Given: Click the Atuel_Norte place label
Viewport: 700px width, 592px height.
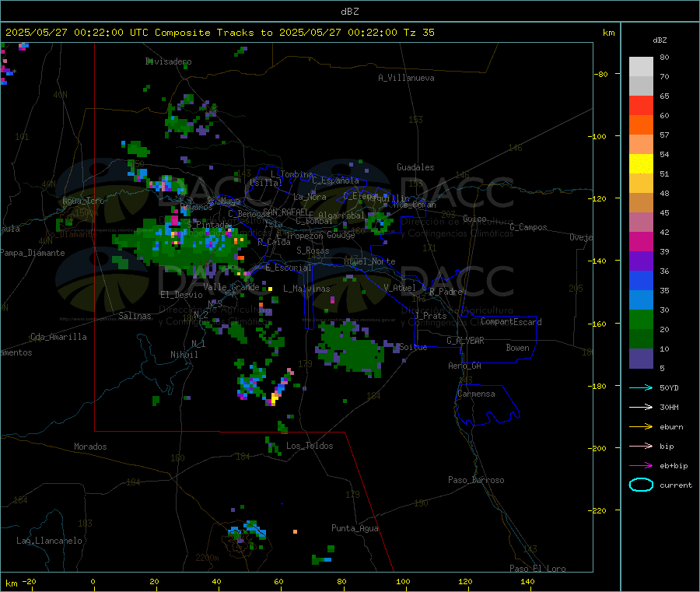Looking at the screenshot, I should click(x=369, y=261).
